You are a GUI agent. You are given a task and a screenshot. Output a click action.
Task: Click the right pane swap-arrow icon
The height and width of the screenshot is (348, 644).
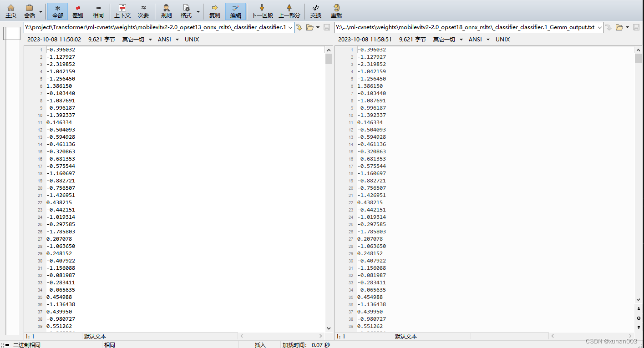click(609, 28)
